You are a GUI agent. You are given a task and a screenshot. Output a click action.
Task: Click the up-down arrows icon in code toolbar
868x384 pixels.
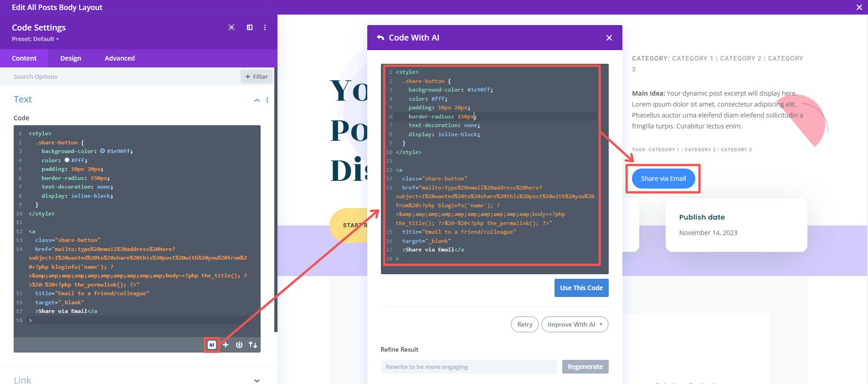pos(253,345)
